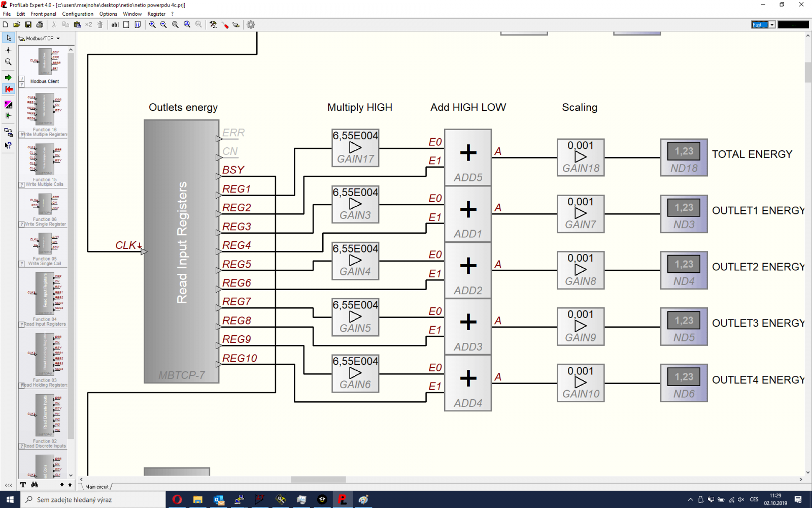Select the ADD1 adder block
The image size is (812, 508).
pos(468,214)
